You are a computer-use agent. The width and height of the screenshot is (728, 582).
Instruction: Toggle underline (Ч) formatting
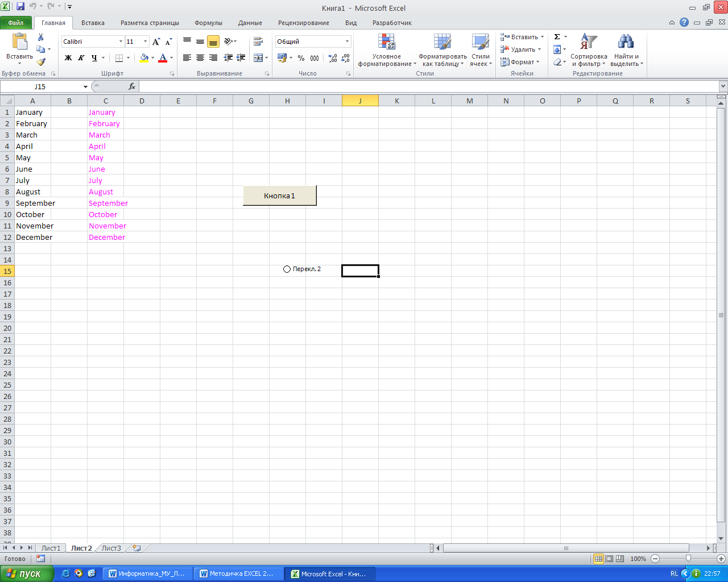[x=94, y=58]
